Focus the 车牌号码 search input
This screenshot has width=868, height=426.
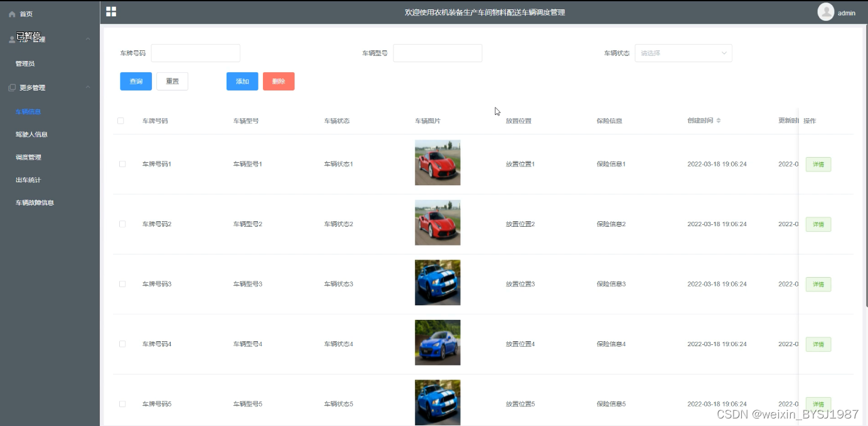[x=195, y=53]
